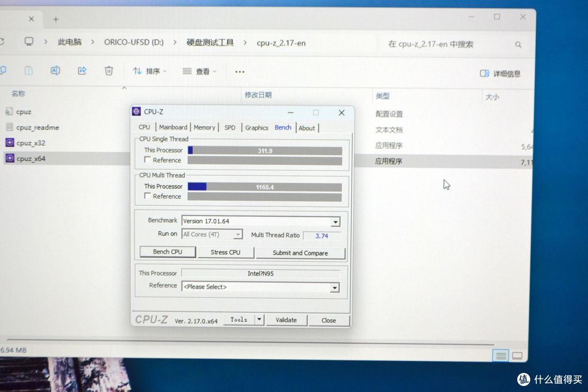Screen dimensions: 588x392
Task: Expand the Reference processor dropdown
Action: (x=334, y=287)
